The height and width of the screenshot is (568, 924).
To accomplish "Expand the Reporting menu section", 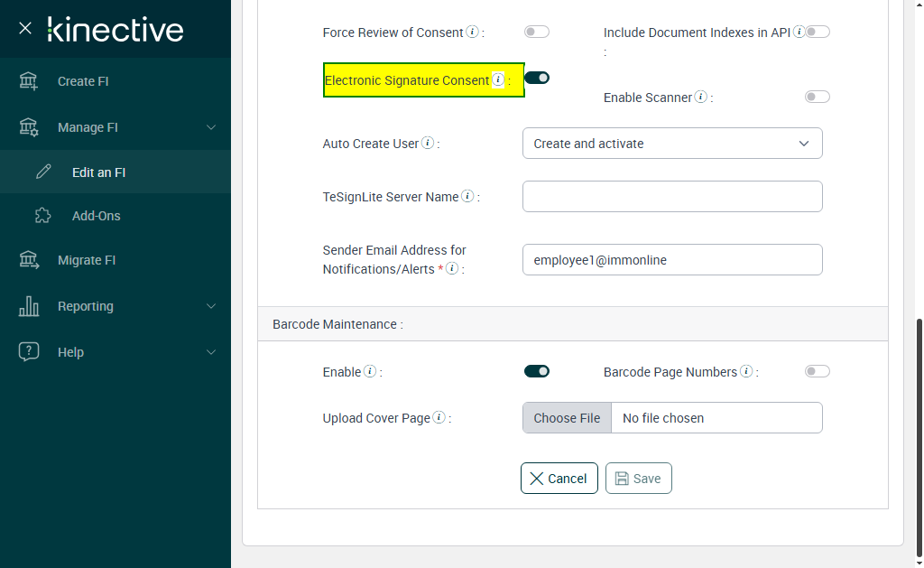I will (x=115, y=306).
